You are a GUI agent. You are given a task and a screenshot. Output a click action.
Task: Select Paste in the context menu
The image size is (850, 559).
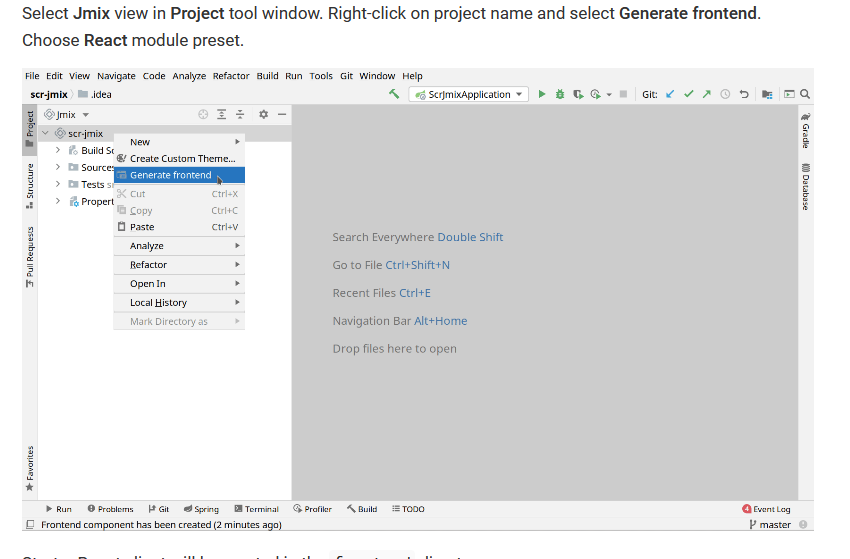click(x=179, y=227)
